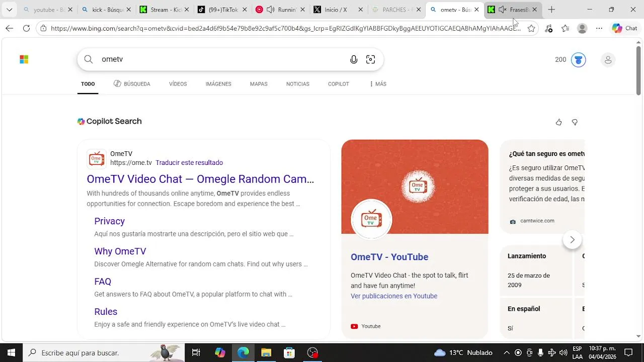644x362 pixels.
Task: Give thumbs down feedback
Action: (575, 122)
